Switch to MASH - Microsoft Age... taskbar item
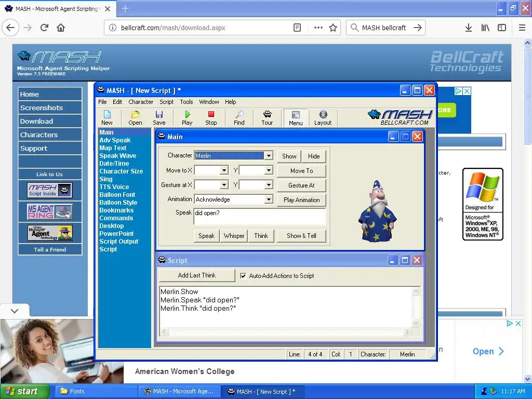Viewport: 532px width, 399px height. pos(179,392)
